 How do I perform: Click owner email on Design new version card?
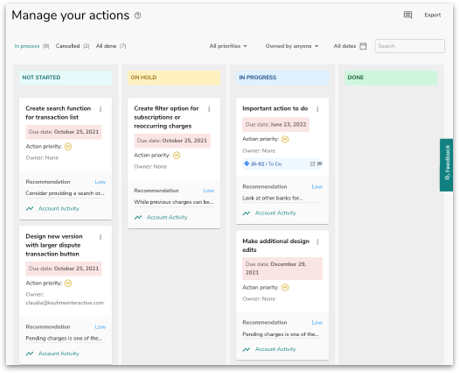65,303
